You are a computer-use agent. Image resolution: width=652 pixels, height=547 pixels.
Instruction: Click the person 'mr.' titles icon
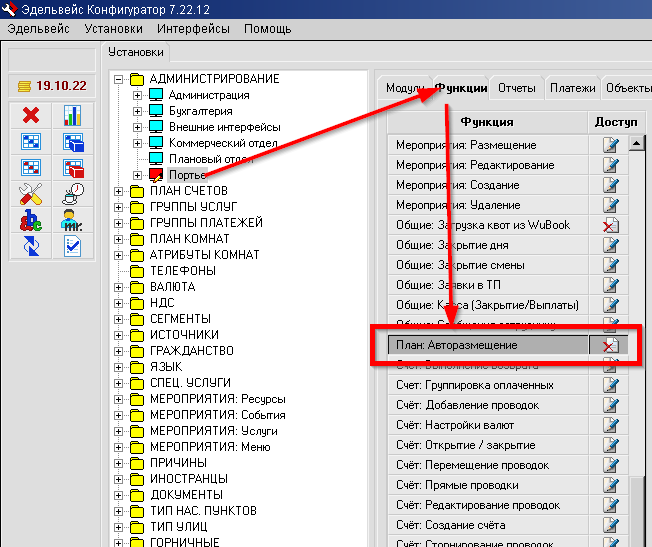(73, 220)
